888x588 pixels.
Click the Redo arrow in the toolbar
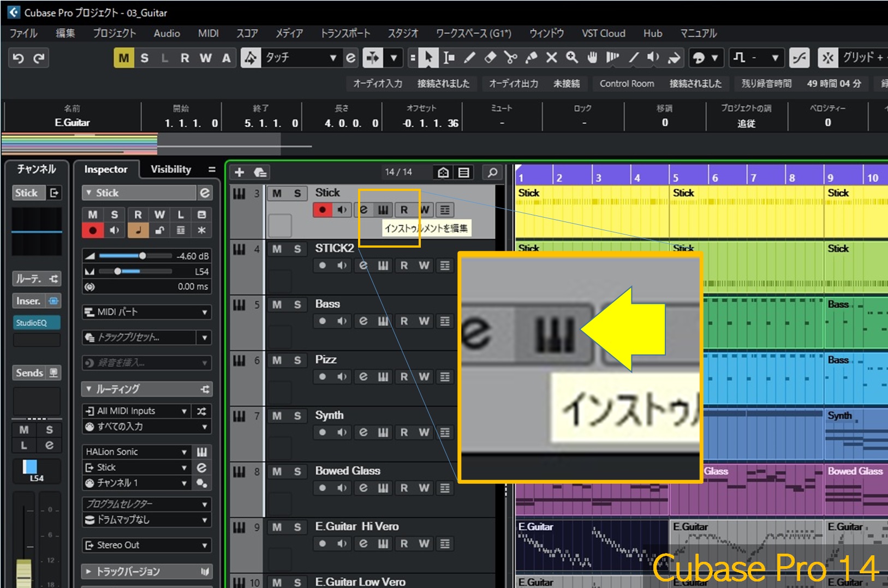coord(39,58)
